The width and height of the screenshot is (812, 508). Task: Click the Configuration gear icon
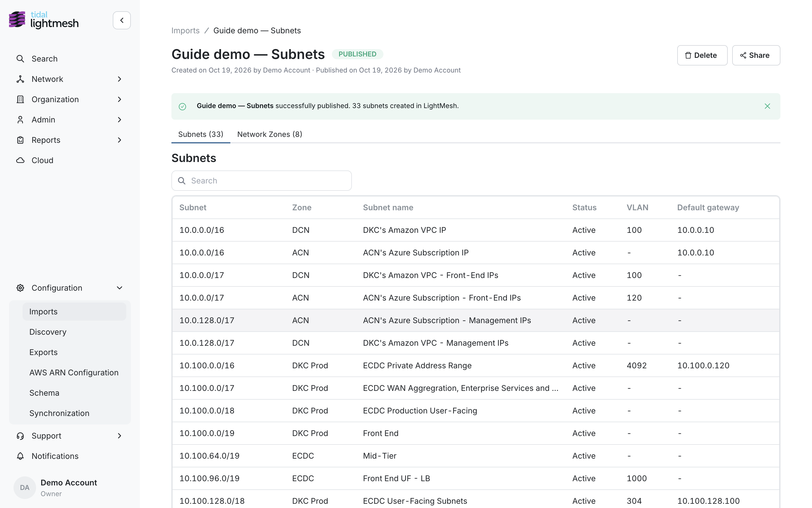coord(20,288)
